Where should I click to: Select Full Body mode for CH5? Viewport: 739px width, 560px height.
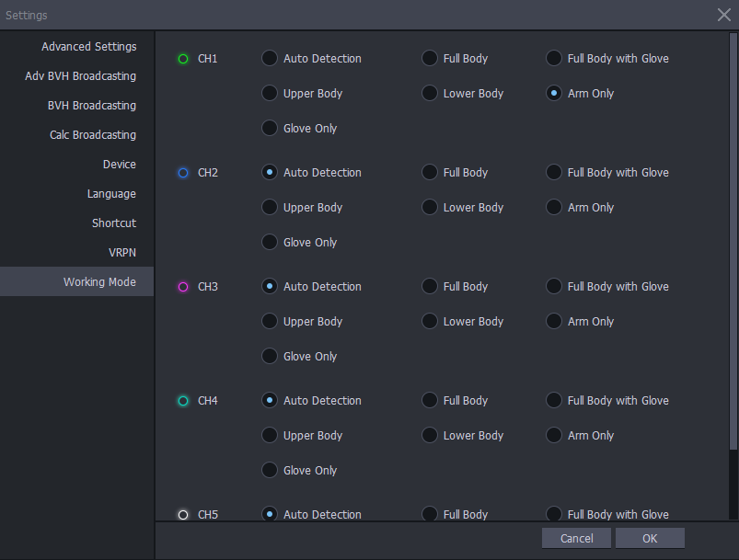tap(429, 514)
